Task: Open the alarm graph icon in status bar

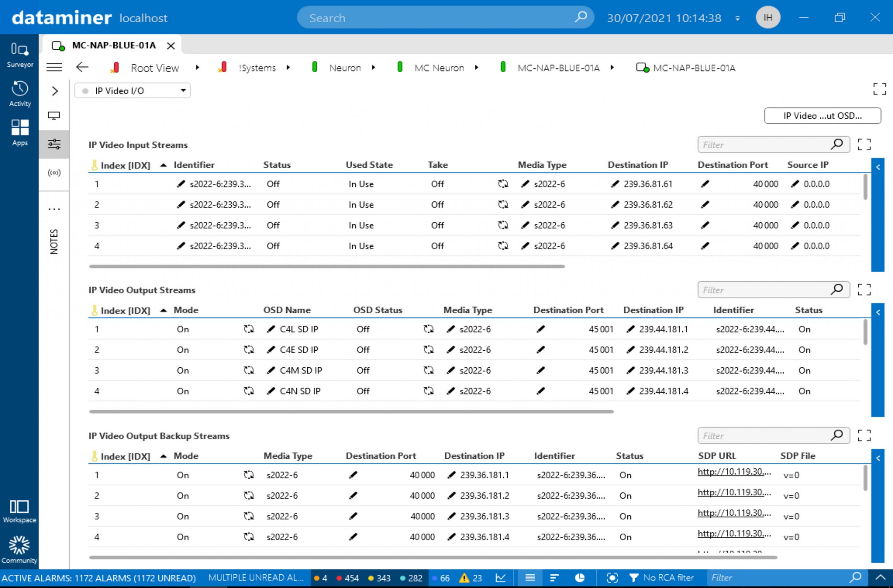Action: pyautogui.click(x=501, y=578)
